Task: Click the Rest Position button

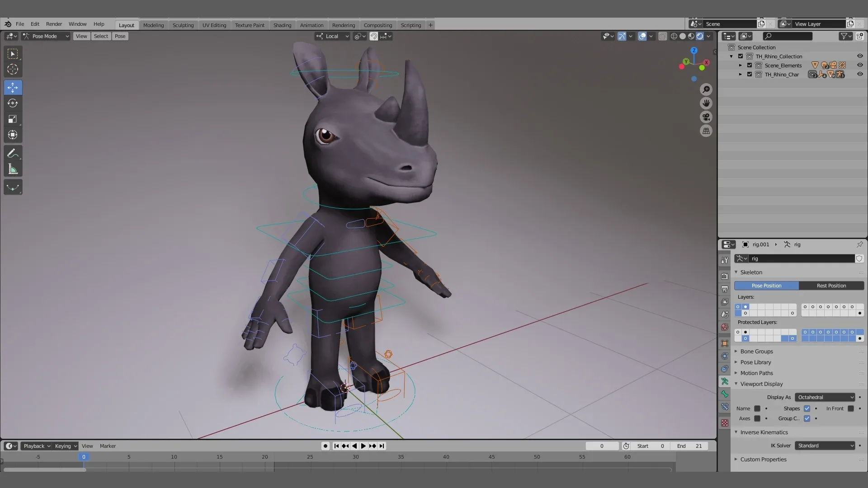Action: point(831,286)
